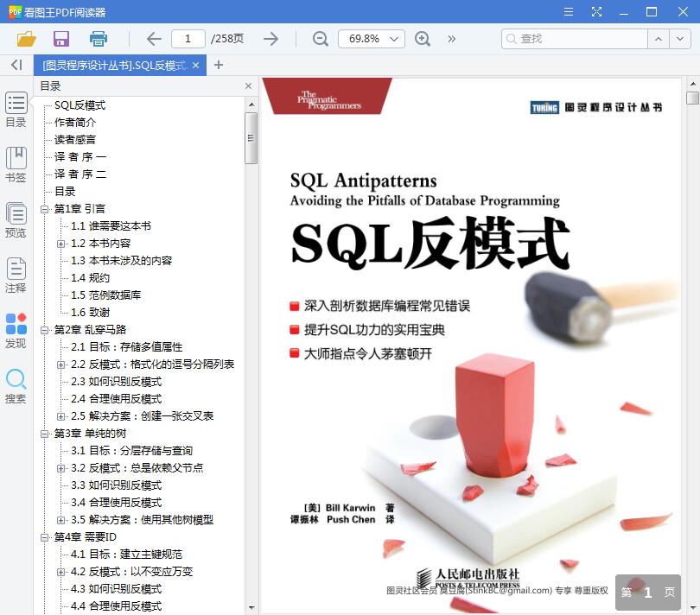Click the outline panel scroll down arrow
The image size is (700, 615).
[x=251, y=607]
